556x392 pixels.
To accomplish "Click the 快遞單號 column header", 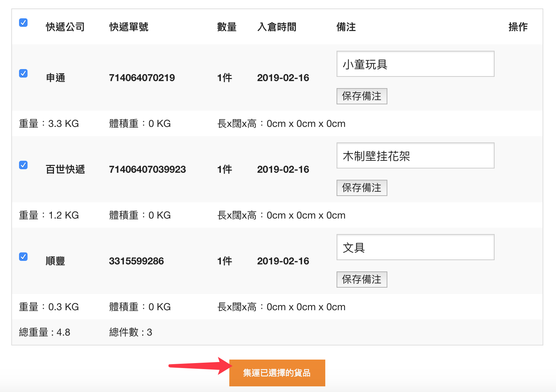I will [129, 27].
